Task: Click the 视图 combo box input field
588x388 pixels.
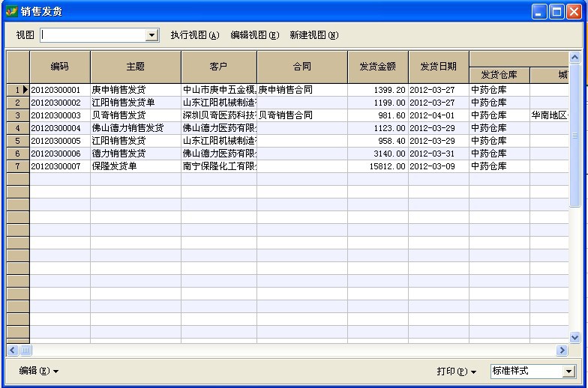Action: (x=93, y=35)
